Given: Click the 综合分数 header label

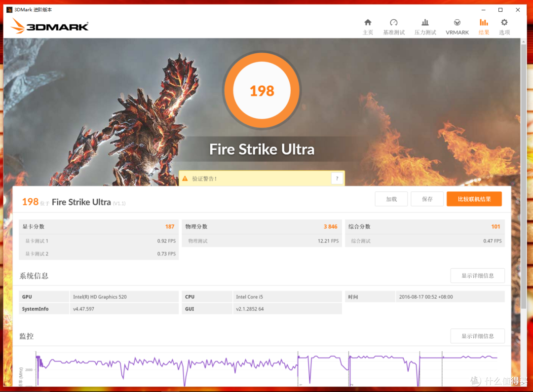Looking at the screenshot, I should [359, 227].
